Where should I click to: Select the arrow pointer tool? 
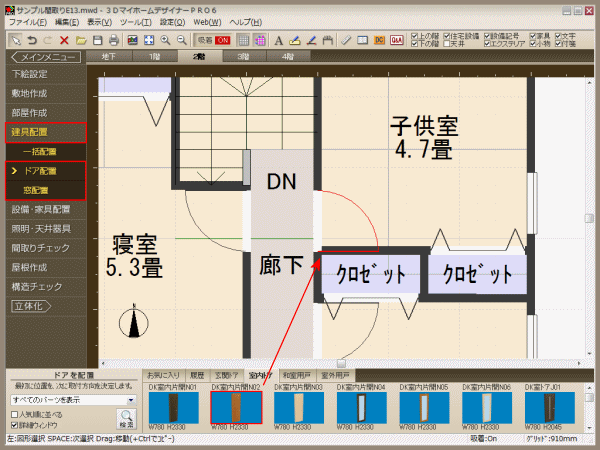15,40
